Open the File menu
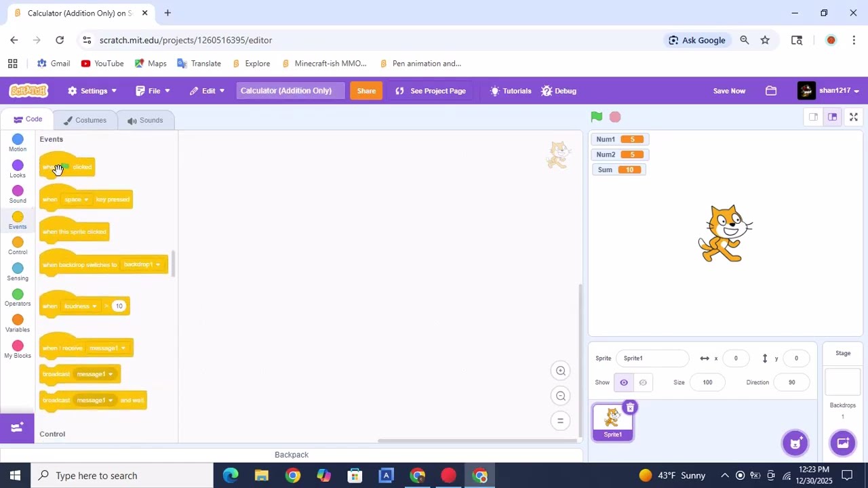868x488 pixels. pos(153,91)
